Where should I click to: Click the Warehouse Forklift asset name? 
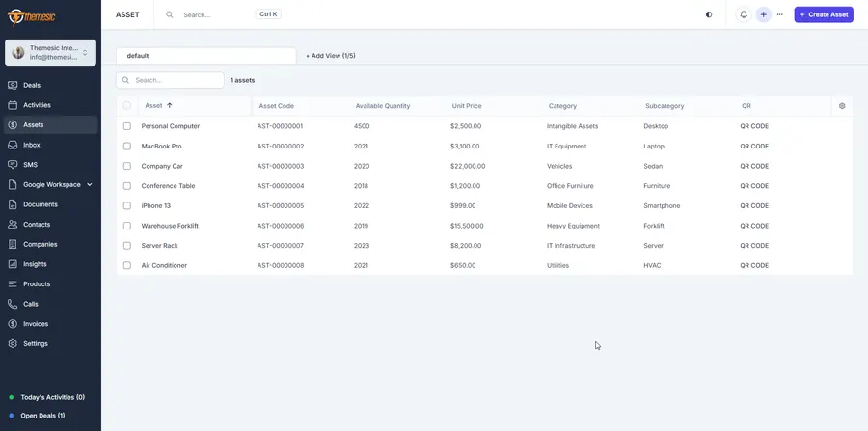tap(170, 226)
